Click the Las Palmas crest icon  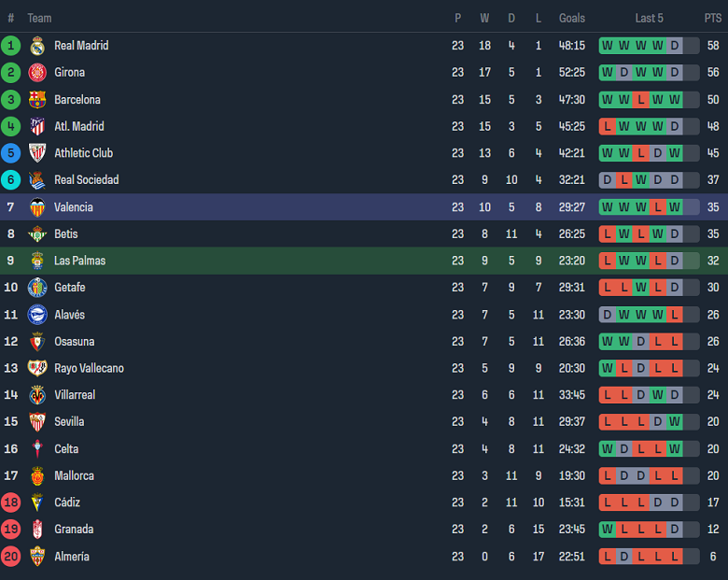[x=37, y=262]
